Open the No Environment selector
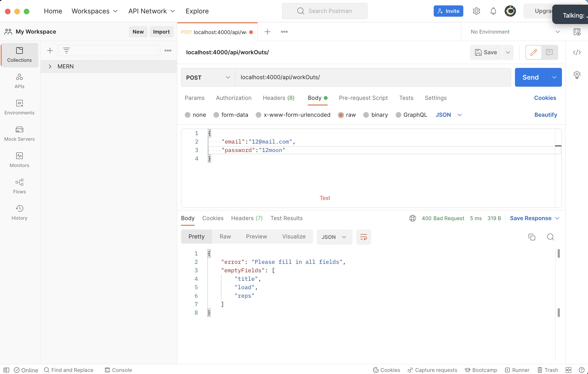Image resolution: width=588 pixels, height=374 pixels. (515, 32)
